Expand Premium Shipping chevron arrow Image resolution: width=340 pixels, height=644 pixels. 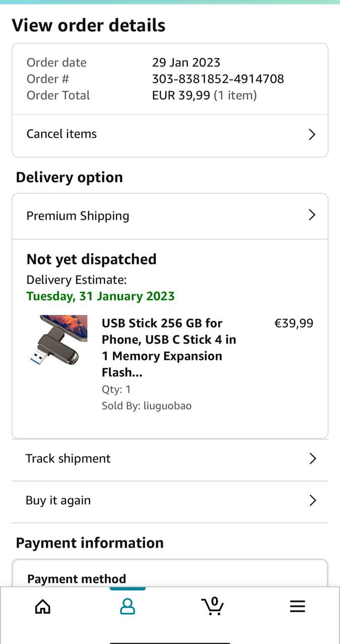312,215
